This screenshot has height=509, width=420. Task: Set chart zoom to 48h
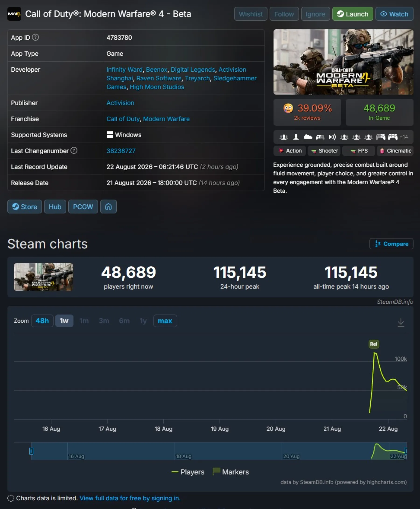click(x=42, y=321)
